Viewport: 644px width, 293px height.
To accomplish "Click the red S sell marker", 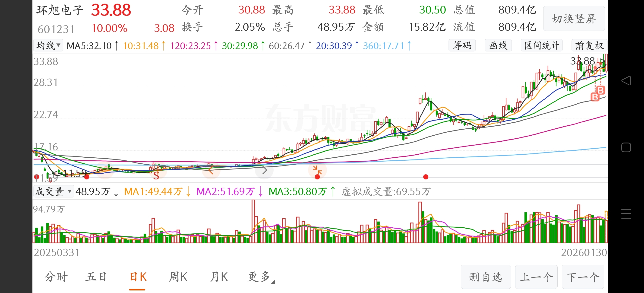I will coord(156,176).
